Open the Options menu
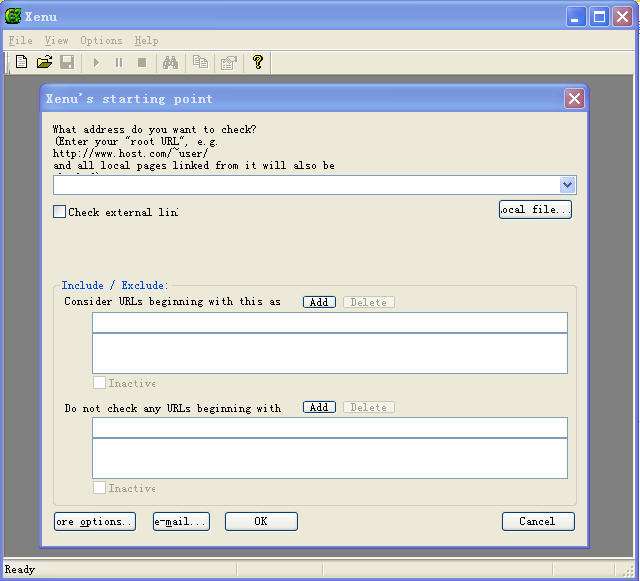This screenshot has height=581, width=640. [101, 40]
